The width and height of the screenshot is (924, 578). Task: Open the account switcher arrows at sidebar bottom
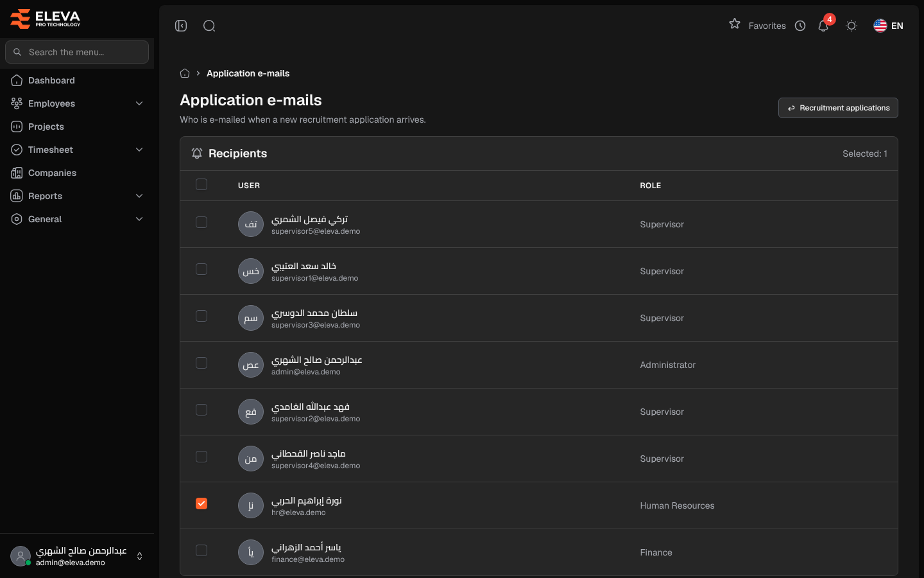[140, 556]
